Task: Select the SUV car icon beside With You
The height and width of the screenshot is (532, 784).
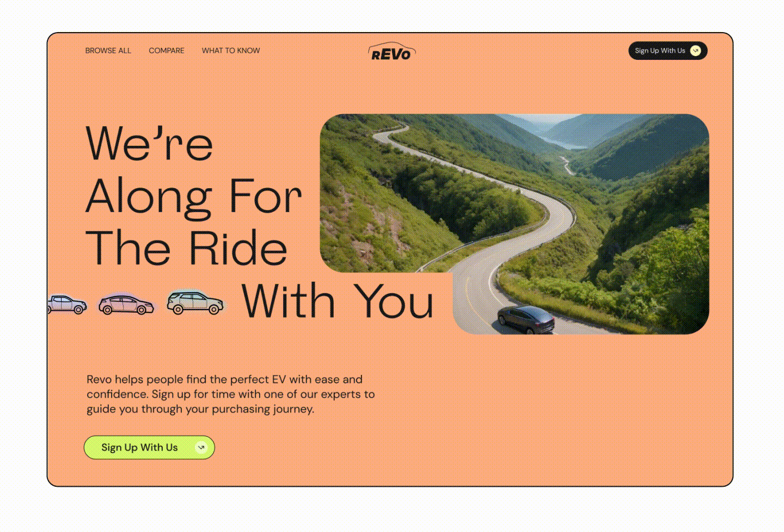Action: click(195, 302)
